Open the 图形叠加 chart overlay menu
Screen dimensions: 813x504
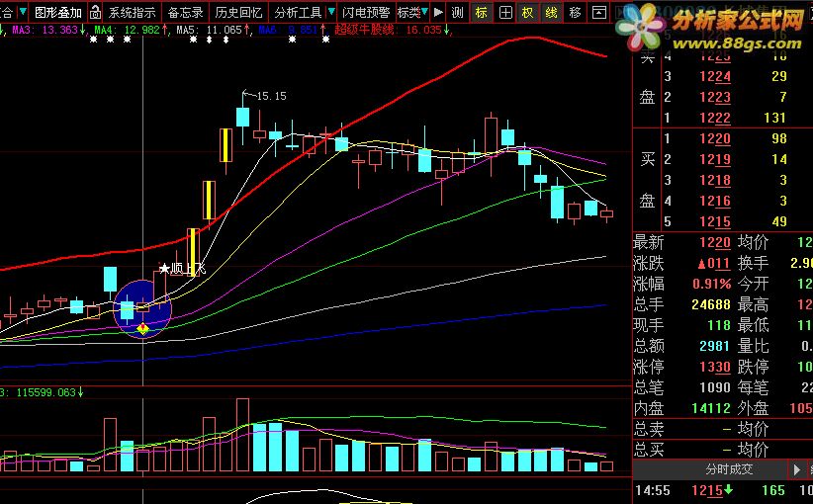coord(58,12)
